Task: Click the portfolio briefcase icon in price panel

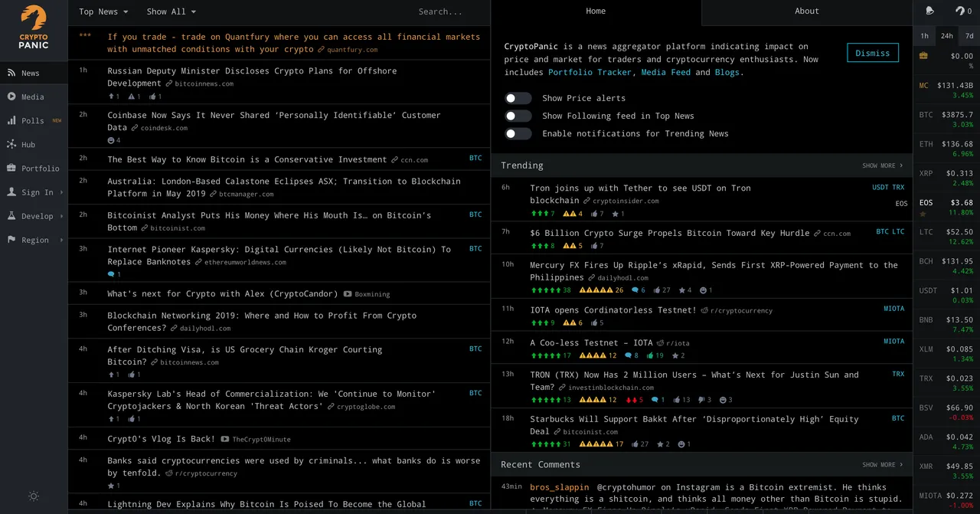Action: click(923, 55)
